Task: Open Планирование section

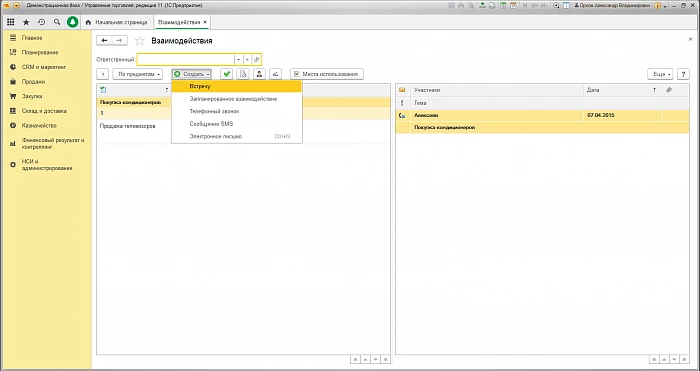Action: [x=40, y=52]
